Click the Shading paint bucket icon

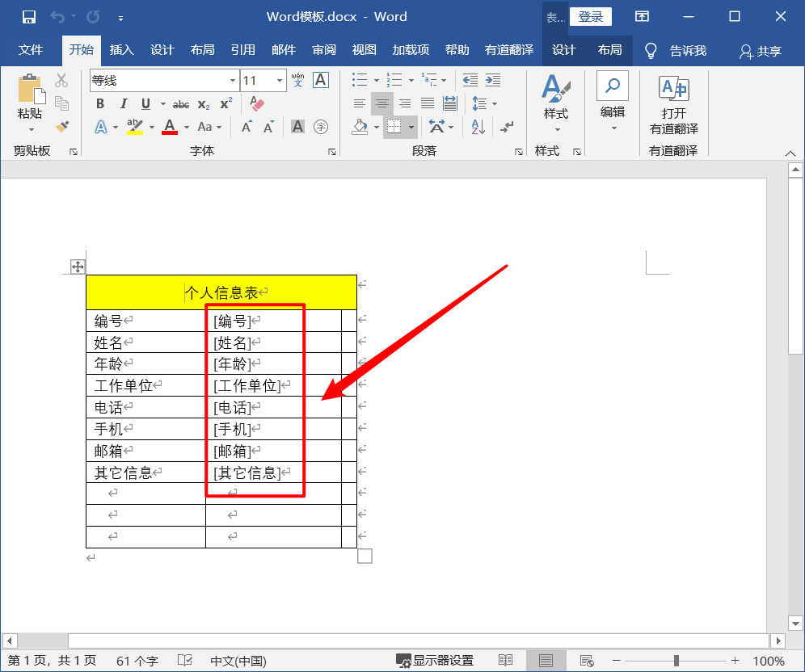[x=360, y=127]
